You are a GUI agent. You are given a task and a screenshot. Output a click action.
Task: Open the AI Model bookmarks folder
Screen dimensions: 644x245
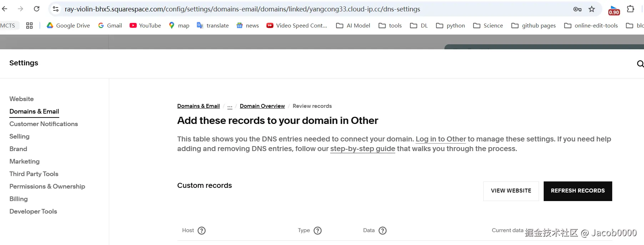(x=353, y=25)
